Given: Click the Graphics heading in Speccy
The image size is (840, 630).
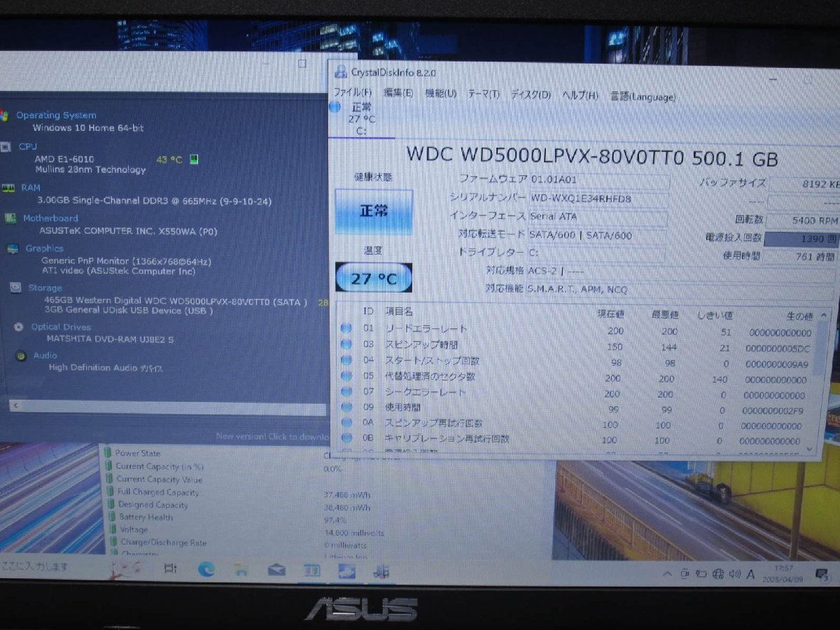Looking at the screenshot, I should pos(44,248).
